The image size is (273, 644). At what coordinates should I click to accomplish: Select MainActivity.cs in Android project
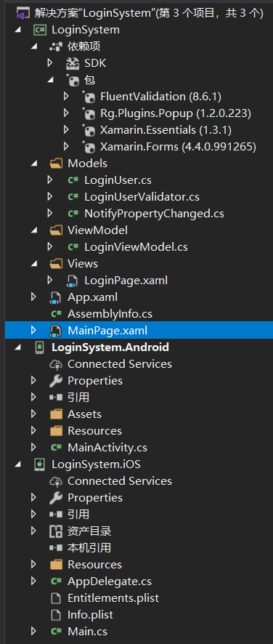107,447
